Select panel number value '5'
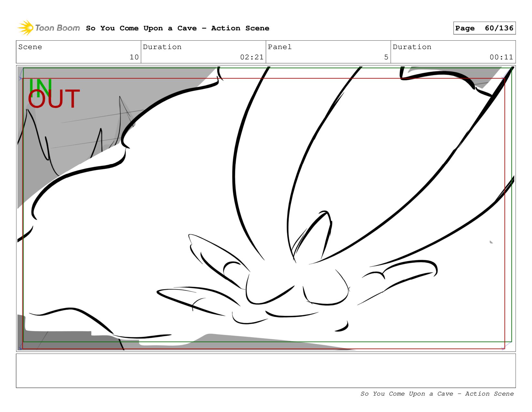This screenshot has width=532, height=412. point(386,57)
